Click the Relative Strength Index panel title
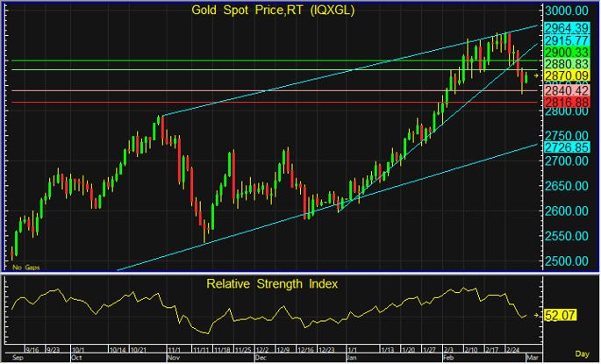 [272, 284]
